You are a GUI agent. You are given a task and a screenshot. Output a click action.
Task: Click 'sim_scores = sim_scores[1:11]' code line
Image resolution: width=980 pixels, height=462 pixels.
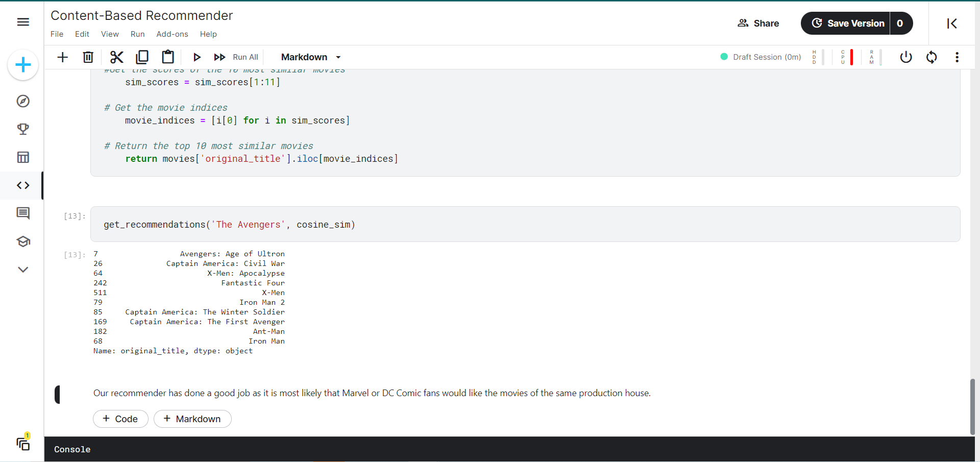[203, 82]
